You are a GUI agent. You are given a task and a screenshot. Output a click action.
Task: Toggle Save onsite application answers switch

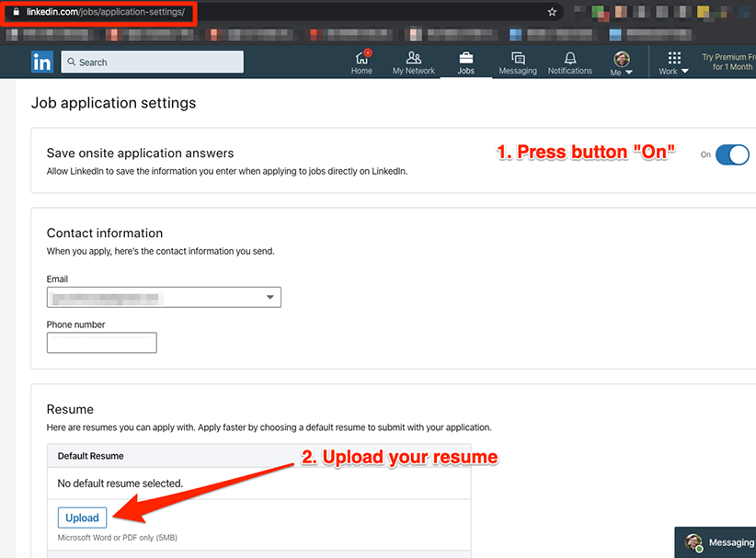click(x=732, y=154)
